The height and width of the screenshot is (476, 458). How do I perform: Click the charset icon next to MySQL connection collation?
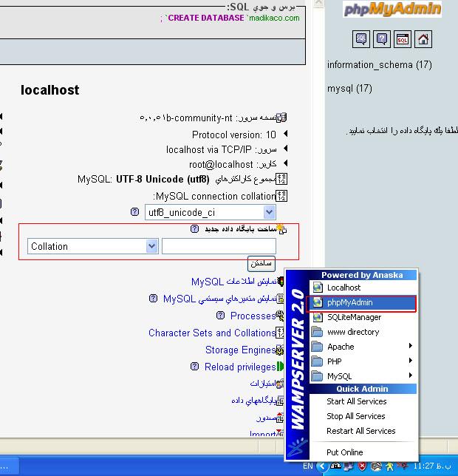click(281, 196)
